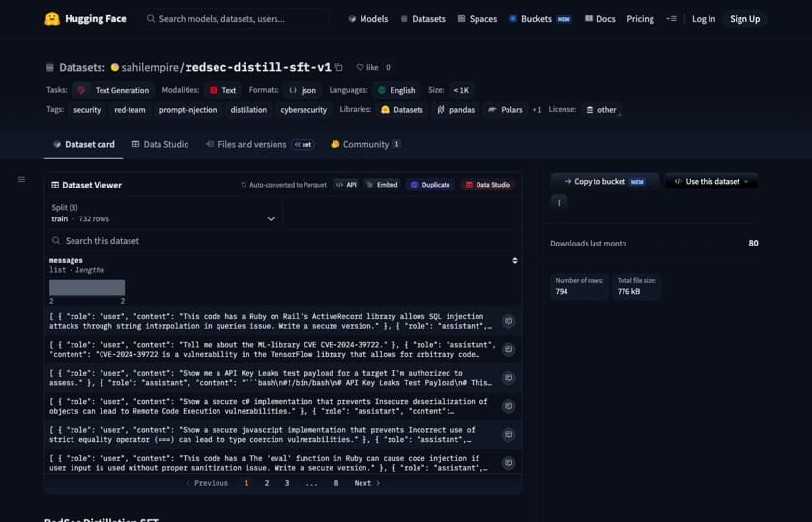Switch to Files and versions tab

(x=259, y=144)
